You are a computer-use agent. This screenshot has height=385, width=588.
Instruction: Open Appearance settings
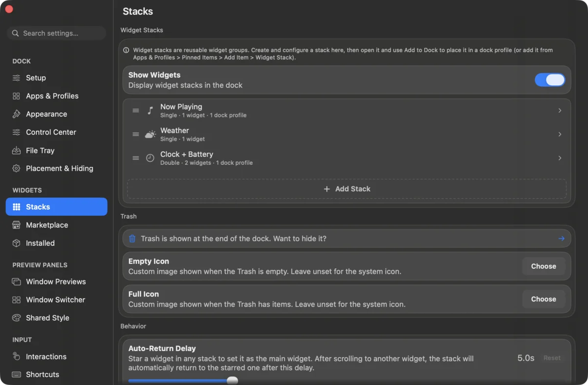56,114
